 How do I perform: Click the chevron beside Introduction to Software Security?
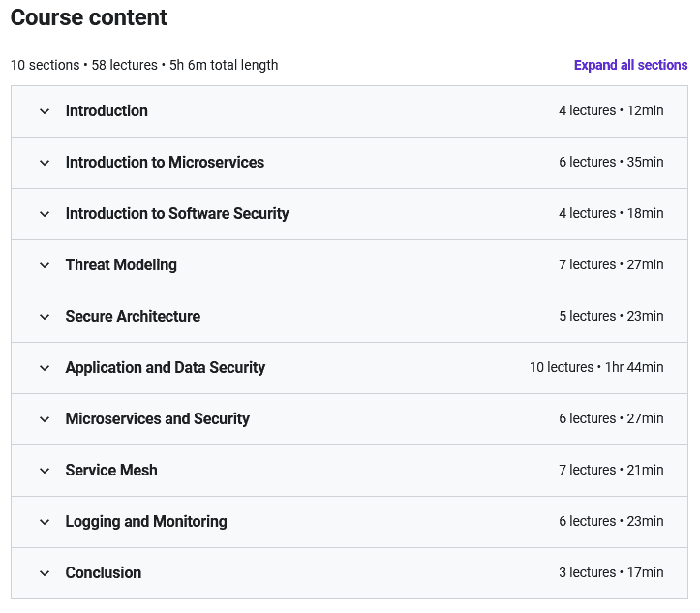point(45,214)
